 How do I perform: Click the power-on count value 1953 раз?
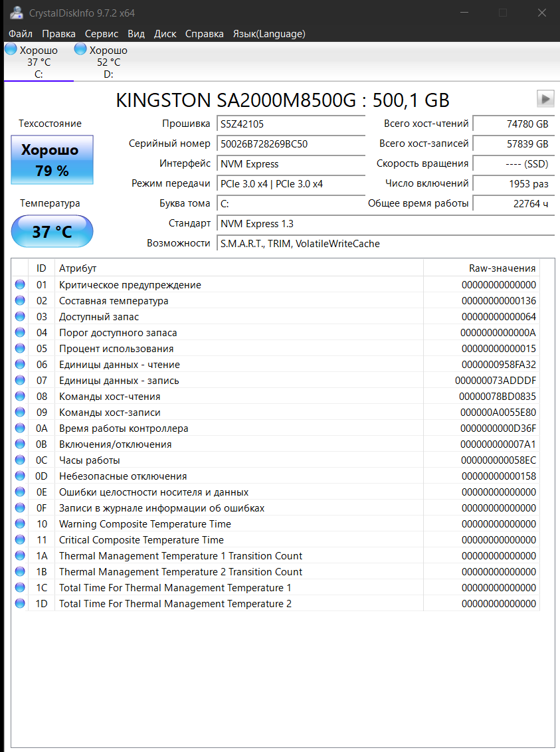click(513, 184)
